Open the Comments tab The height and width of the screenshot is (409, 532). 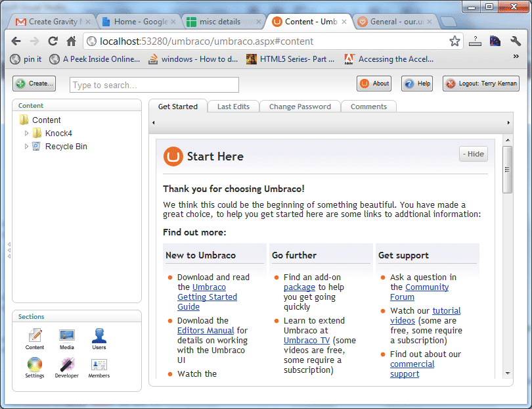click(x=368, y=107)
